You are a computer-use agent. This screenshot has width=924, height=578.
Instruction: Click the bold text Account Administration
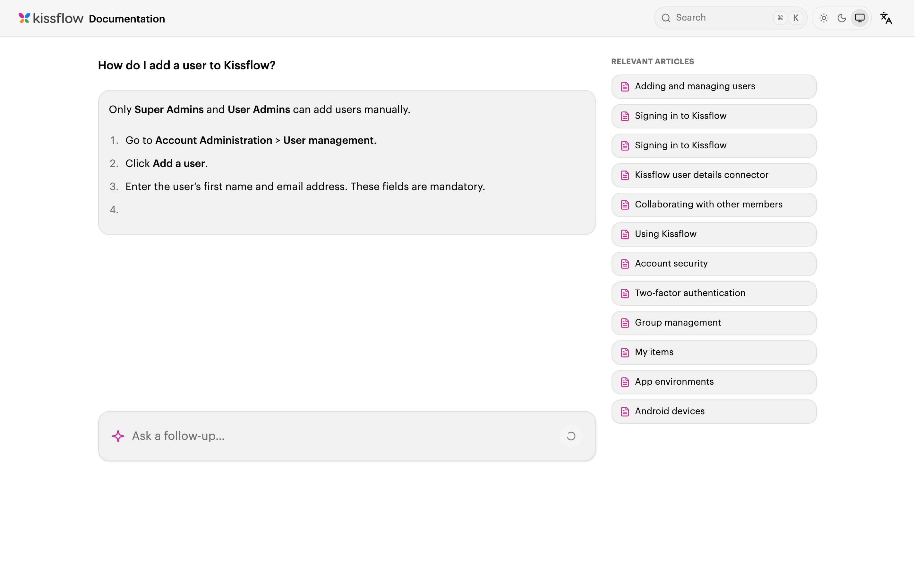(x=214, y=140)
